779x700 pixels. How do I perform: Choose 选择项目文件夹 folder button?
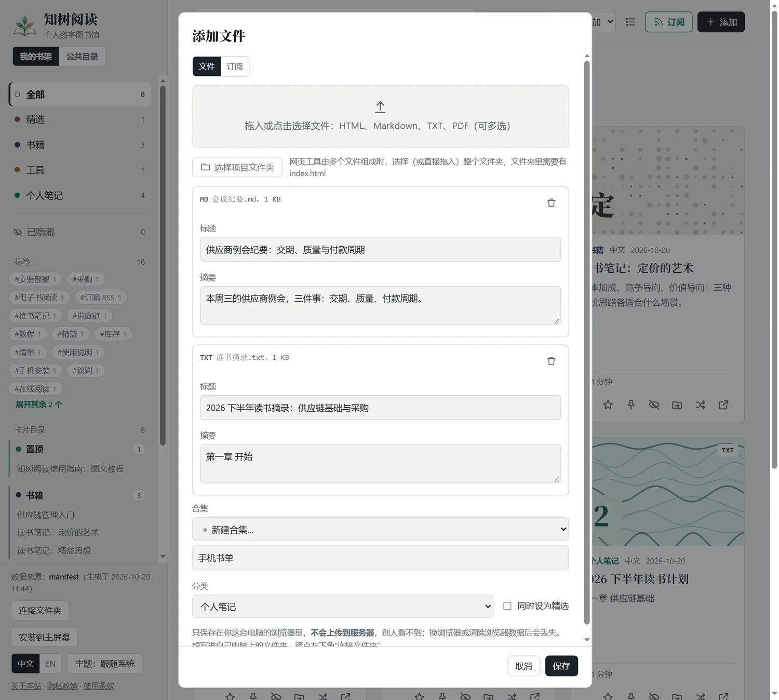click(x=237, y=167)
